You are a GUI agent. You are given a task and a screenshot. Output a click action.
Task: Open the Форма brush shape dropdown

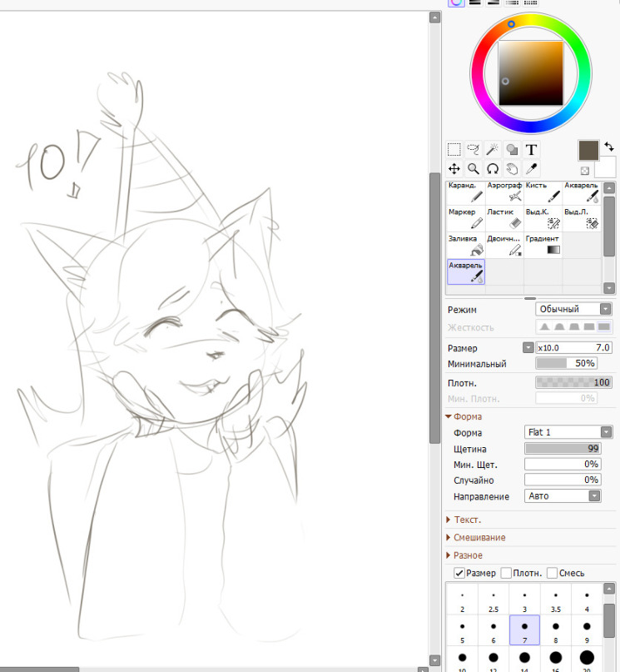(x=568, y=432)
